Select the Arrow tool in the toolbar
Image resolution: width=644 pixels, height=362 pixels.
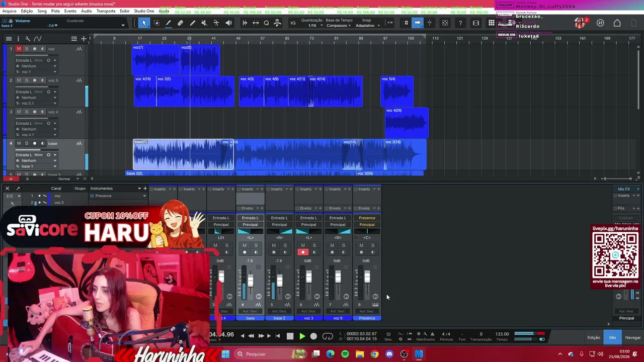[x=144, y=23]
